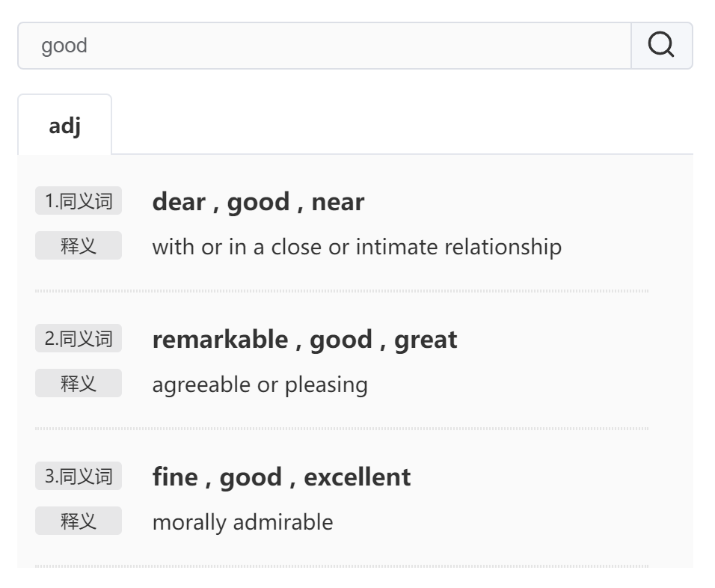Click good in the first synonym group
Viewport: 715px width, 588px height.
(258, 203)
